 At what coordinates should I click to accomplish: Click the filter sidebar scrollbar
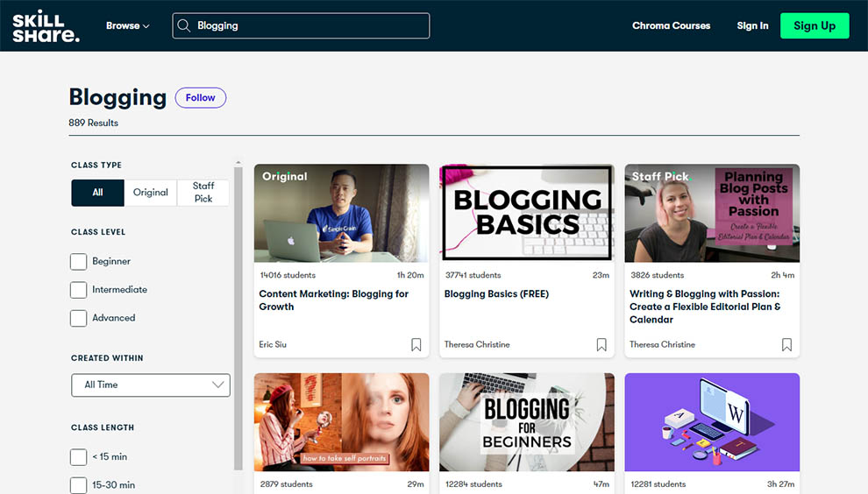[x=238, y=318]
